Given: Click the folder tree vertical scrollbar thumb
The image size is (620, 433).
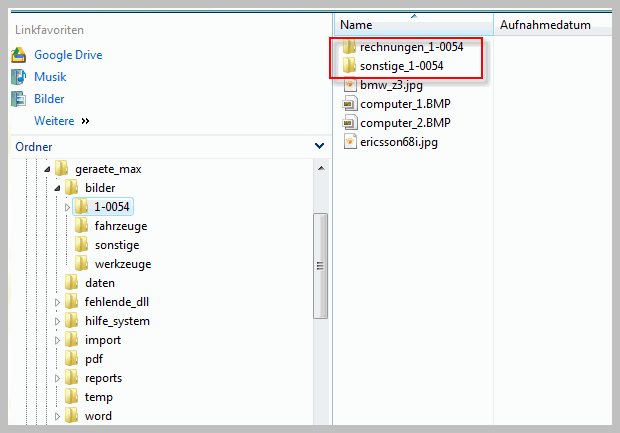Looking at the screenshot, I should click(x=320, y=265).
